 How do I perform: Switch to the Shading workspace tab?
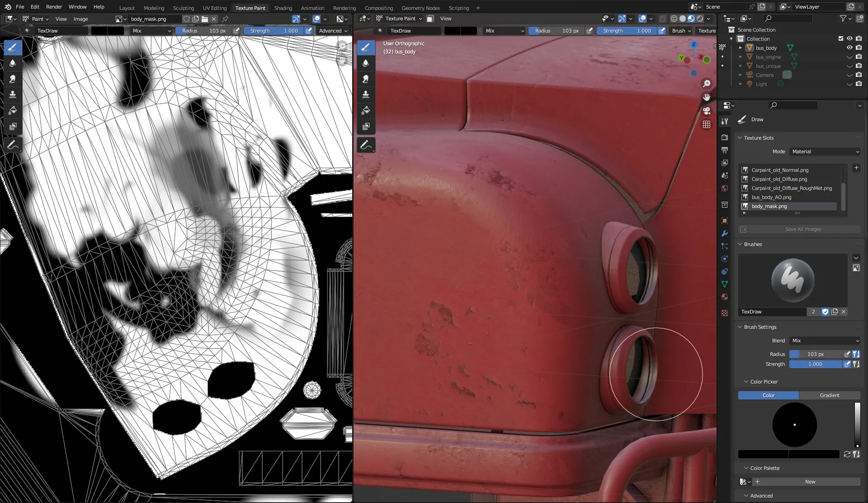point(283,8)
